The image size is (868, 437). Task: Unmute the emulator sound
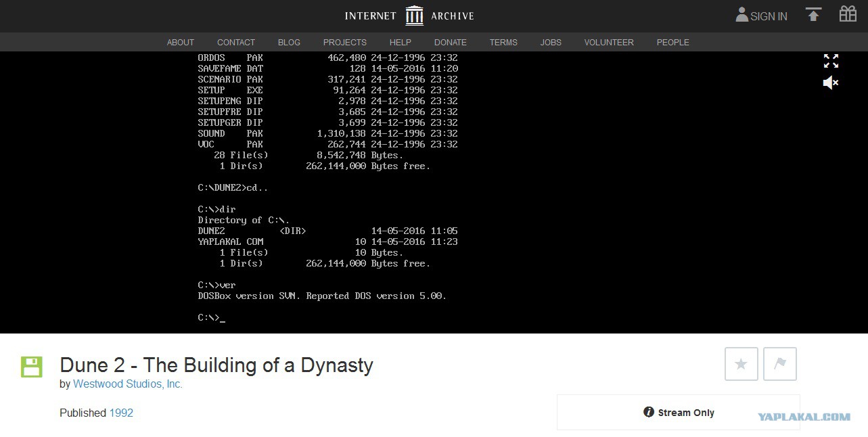click(831, 83)
